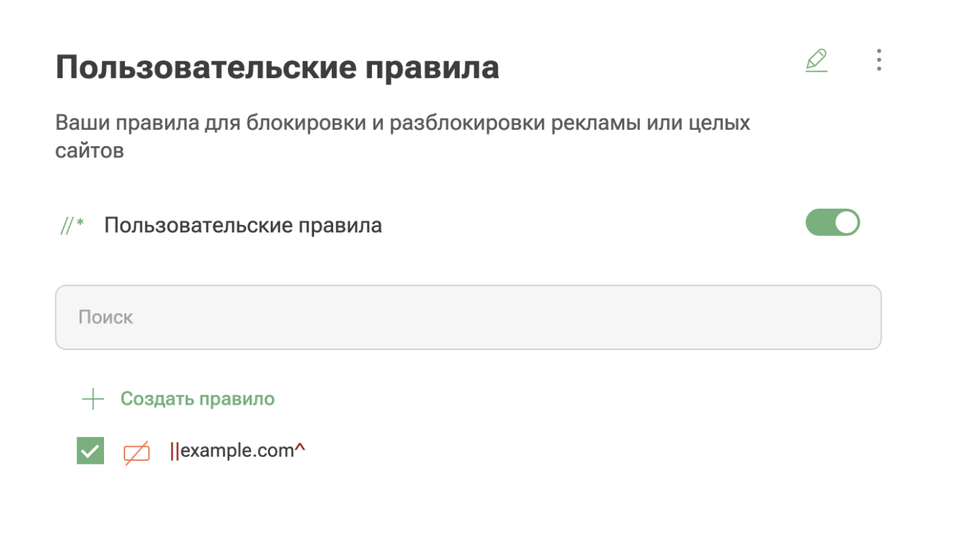This screenshot has width=956, height=560.
Task: Select the ||example.com^ rule text
Action: tap(238, 450)
